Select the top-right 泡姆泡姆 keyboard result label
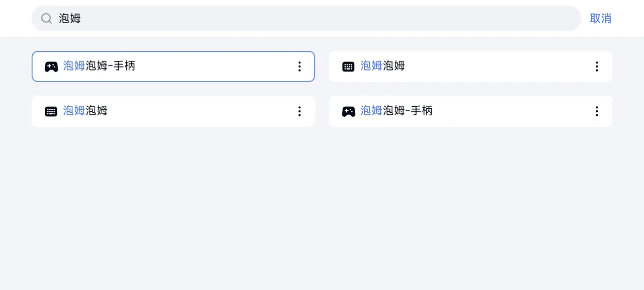Image resolution: width=644 pixels, height=290 pixels. click(x=382, y=66)
